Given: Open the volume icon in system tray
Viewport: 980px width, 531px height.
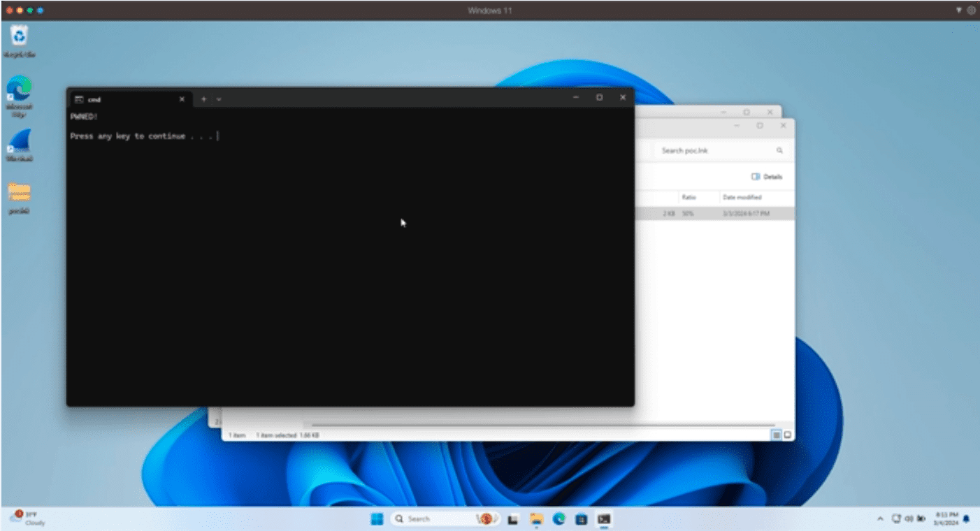Looking at the screenshot, I should pos(909,519).
